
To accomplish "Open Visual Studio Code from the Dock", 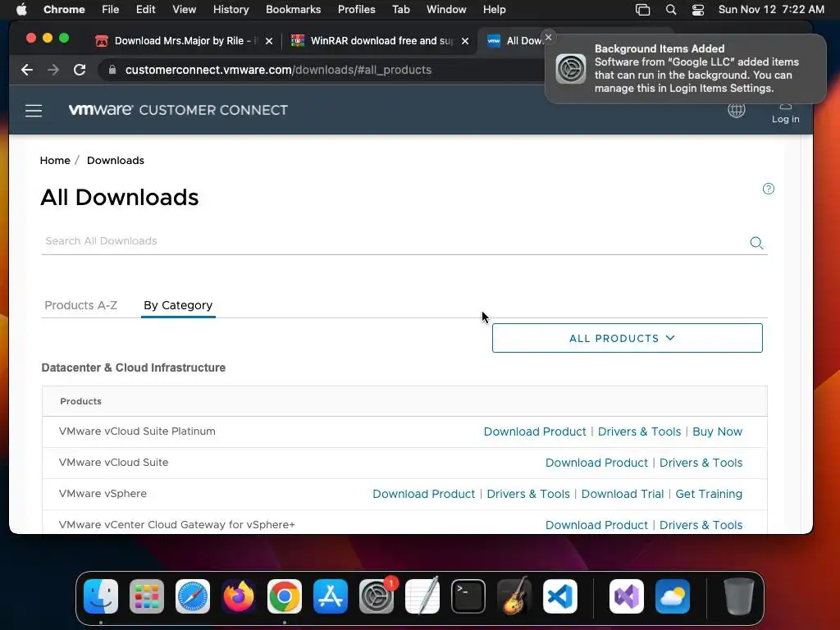I will tap(560, 596).
